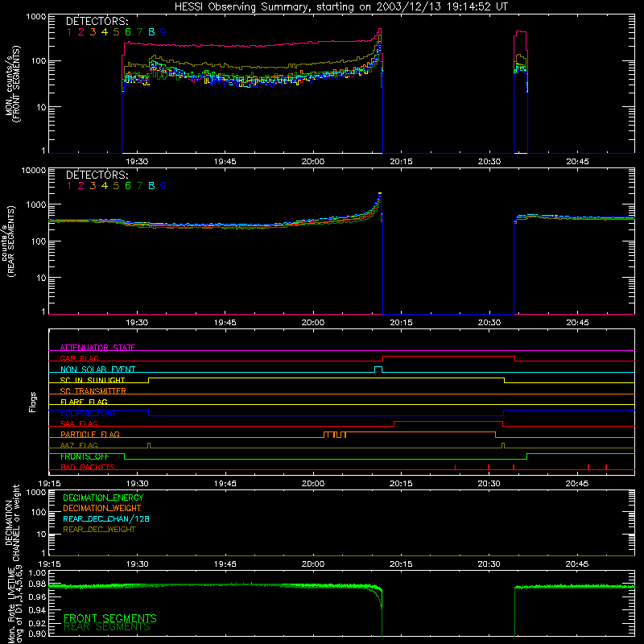
Task: Select detector 1 label in rear segments legend
Action: pyautogui.click(x=69, y=186)
